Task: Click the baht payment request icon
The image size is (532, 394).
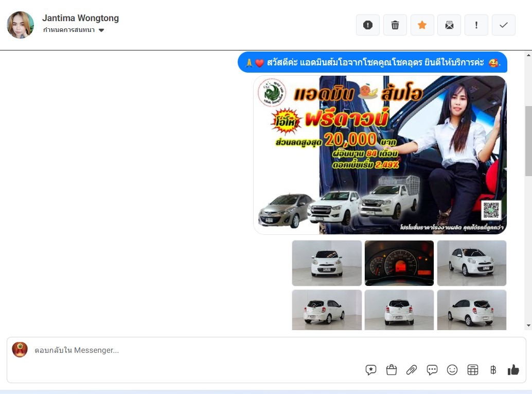Action: coord(493,370)
